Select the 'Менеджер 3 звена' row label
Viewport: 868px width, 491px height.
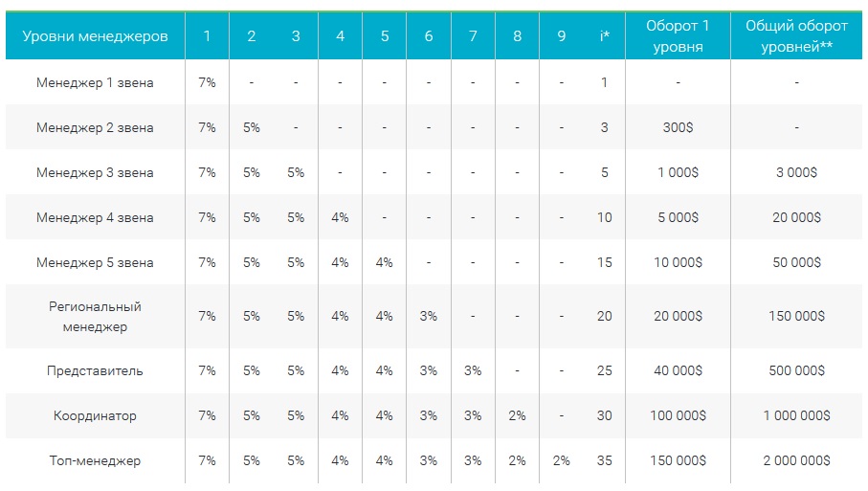pyautogui.click(x=95, y=173)
